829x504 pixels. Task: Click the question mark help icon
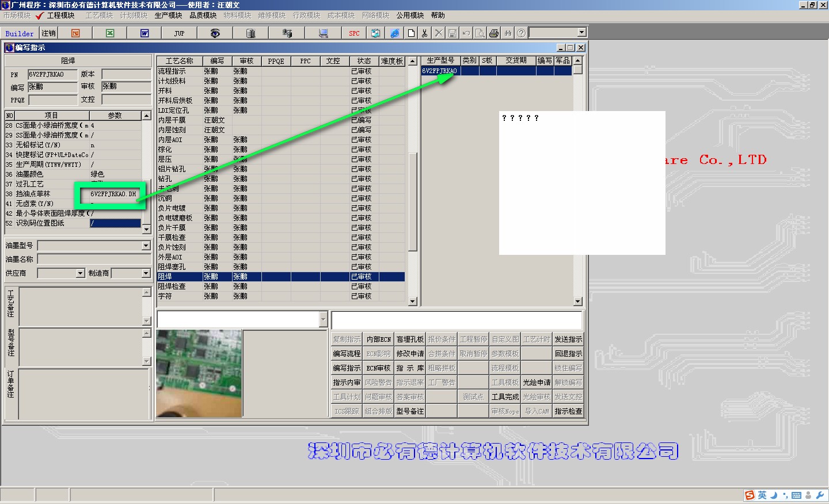(x=521, y=33)
